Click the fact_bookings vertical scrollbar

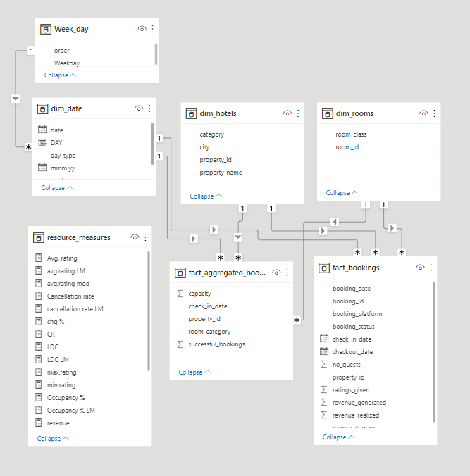[434, 352]
